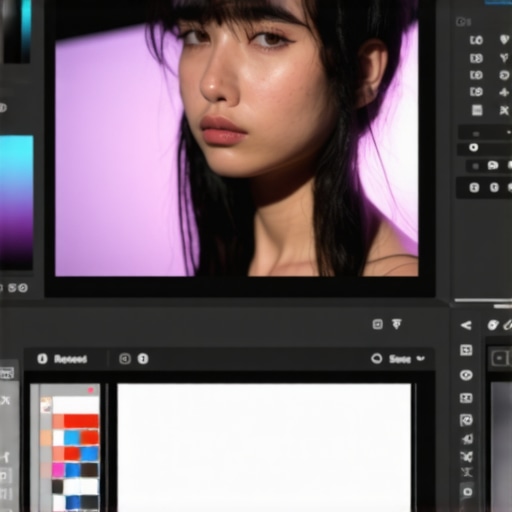The height and width of the screenshot is (512, 512).
Task: Click the info circle icon in the lower panel header
Action: click(x=42, y=359)
